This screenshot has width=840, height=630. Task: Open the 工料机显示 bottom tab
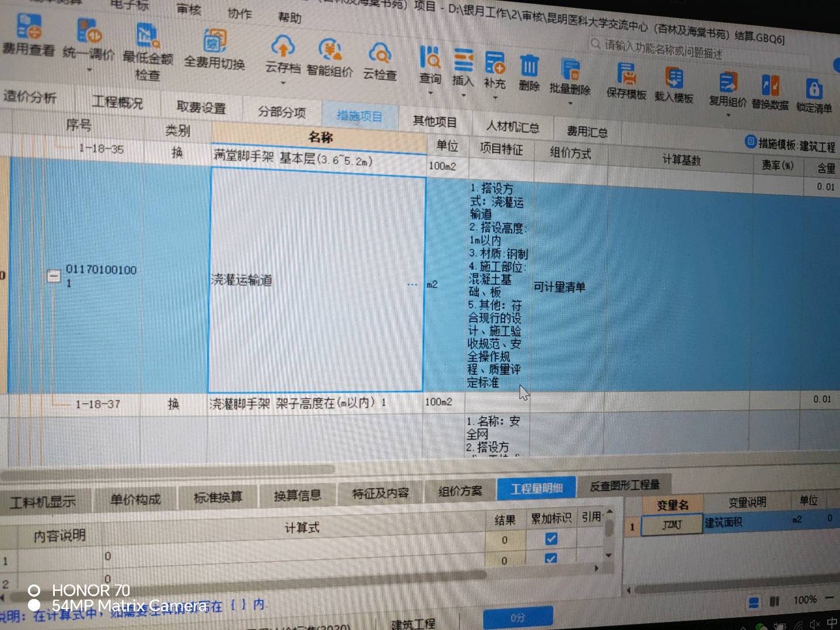click(x=43, y=502)
